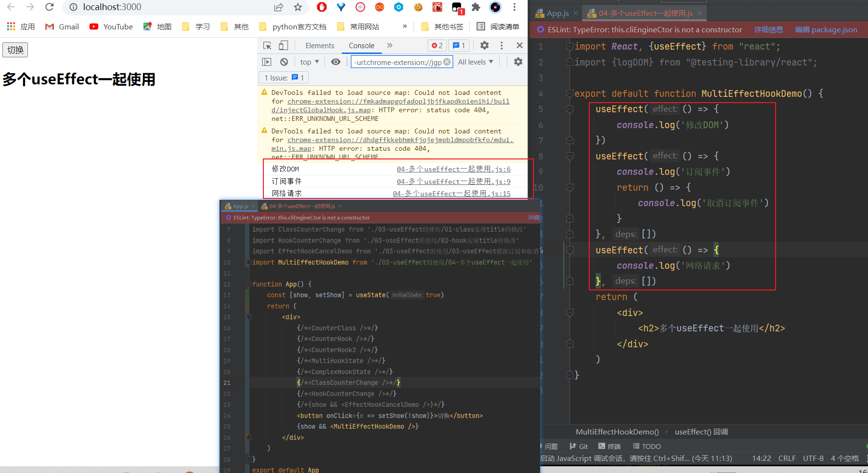Open the user profile avatar

(495, 7)
